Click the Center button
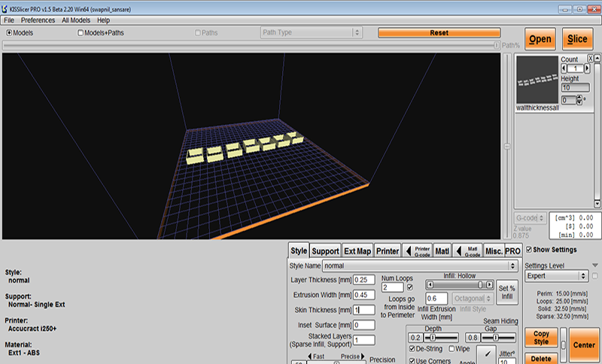Image resolution: width=602 pixels, height=364 pixels. 584,344
